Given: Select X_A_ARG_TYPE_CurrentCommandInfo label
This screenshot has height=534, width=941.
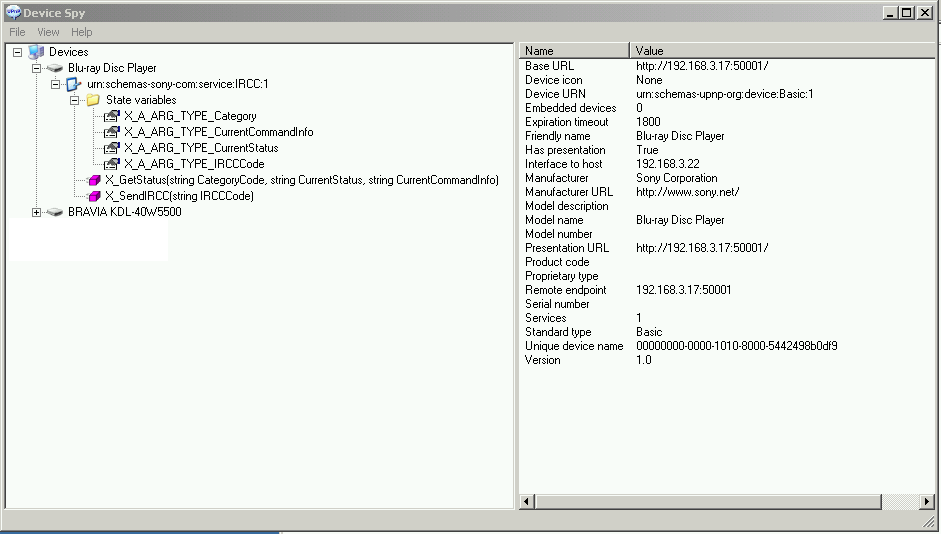Looking at the screenshot, I should 218,132.
